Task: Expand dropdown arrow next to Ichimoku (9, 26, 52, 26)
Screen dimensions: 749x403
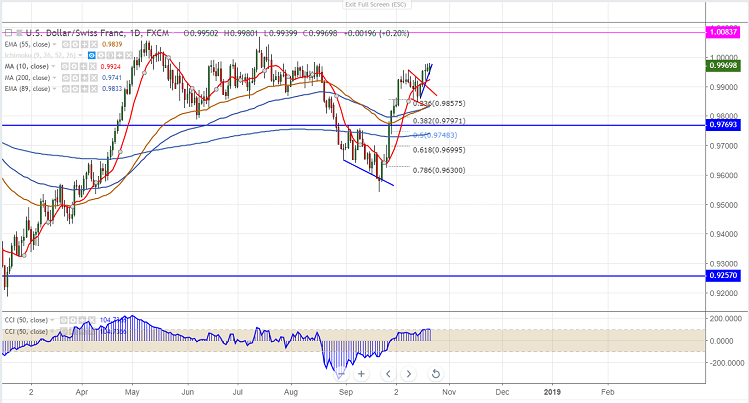Action: click(80, 55)
